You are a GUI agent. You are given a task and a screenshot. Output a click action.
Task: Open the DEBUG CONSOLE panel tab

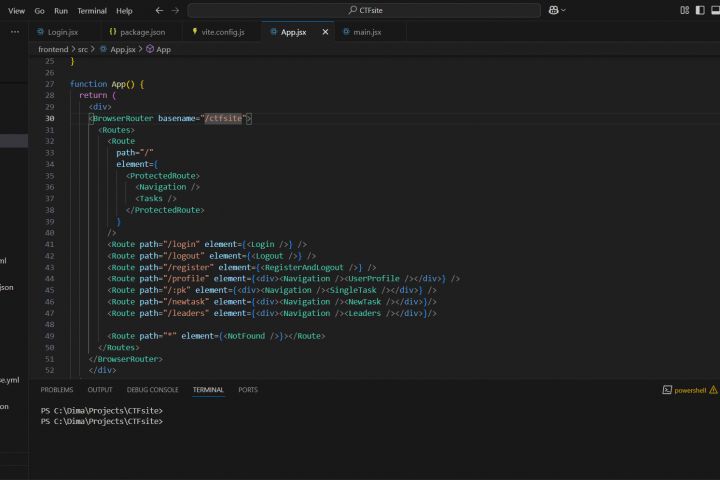[x=152, y=390]
